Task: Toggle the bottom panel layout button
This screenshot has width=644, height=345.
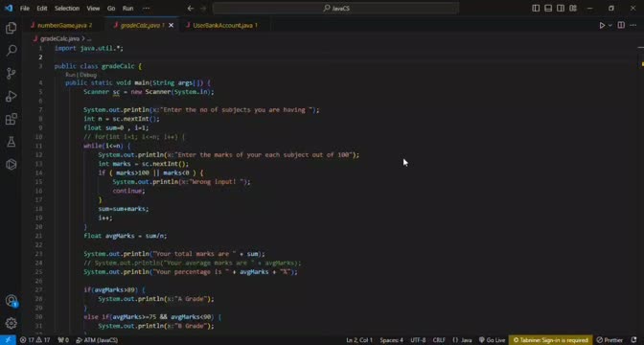Action: [x=548, y=9]
